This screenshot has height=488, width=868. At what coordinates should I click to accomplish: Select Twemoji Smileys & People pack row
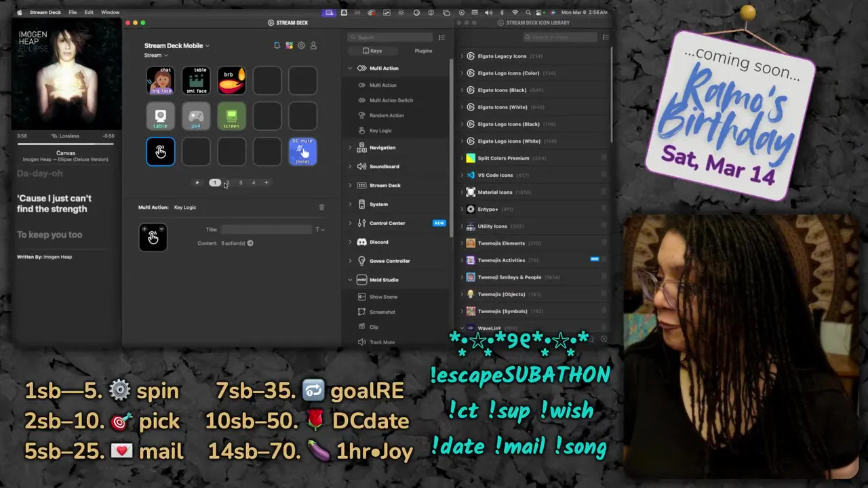(x=535, y=277)
